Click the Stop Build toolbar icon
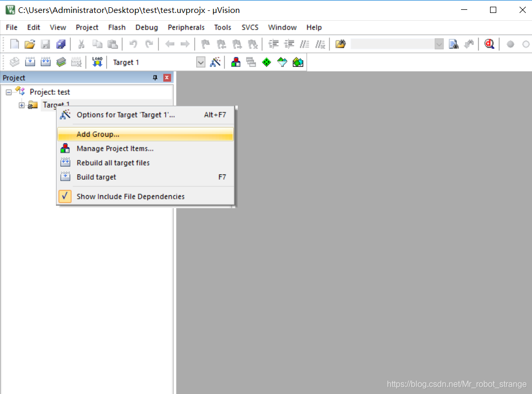The height and width of the screenshot is (394, 532). 76,62
